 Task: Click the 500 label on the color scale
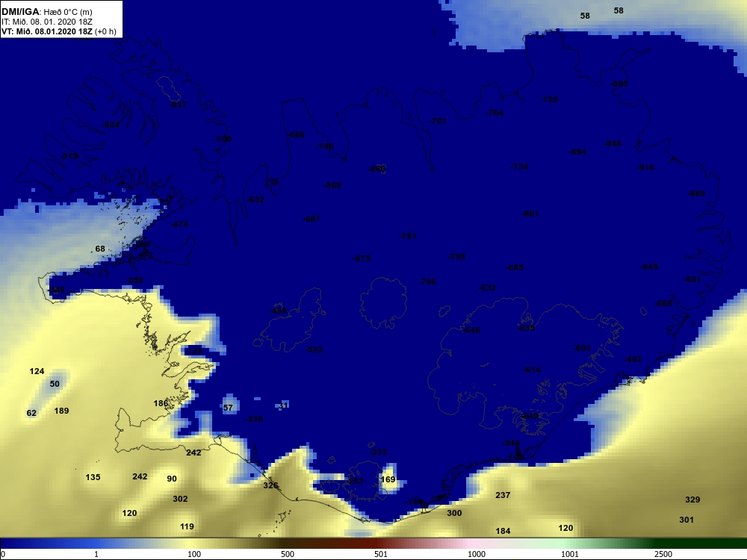point(288,554)
